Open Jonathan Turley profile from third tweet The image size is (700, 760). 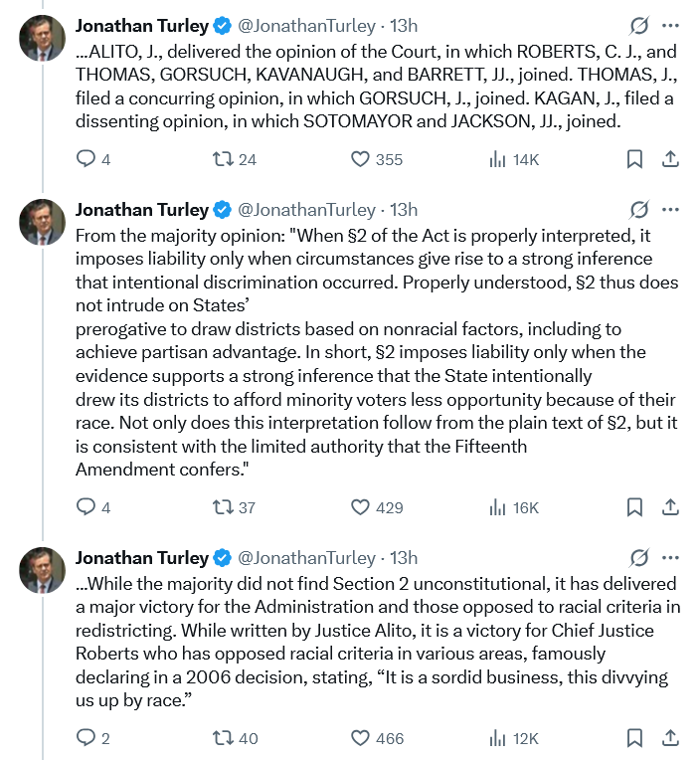pos(142,558)
